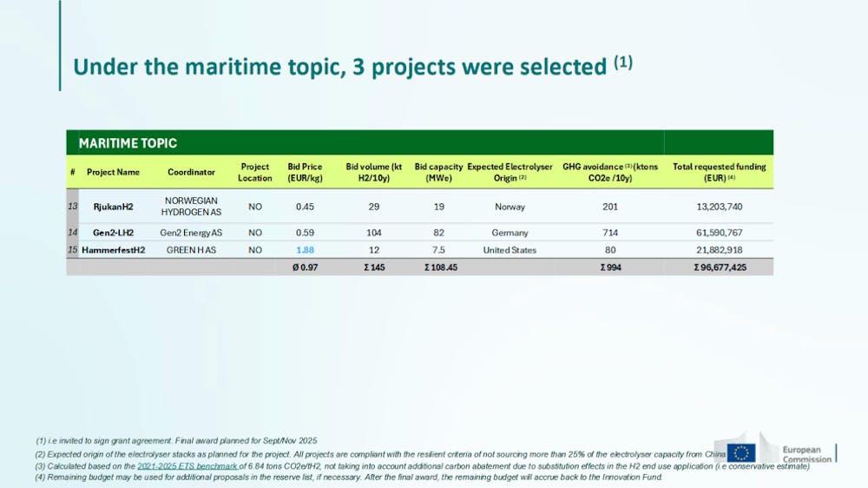Select the Gen2-LH2 project name cell
The height and width of the screenshot is (488, 868).
click(x=113, y=233)
